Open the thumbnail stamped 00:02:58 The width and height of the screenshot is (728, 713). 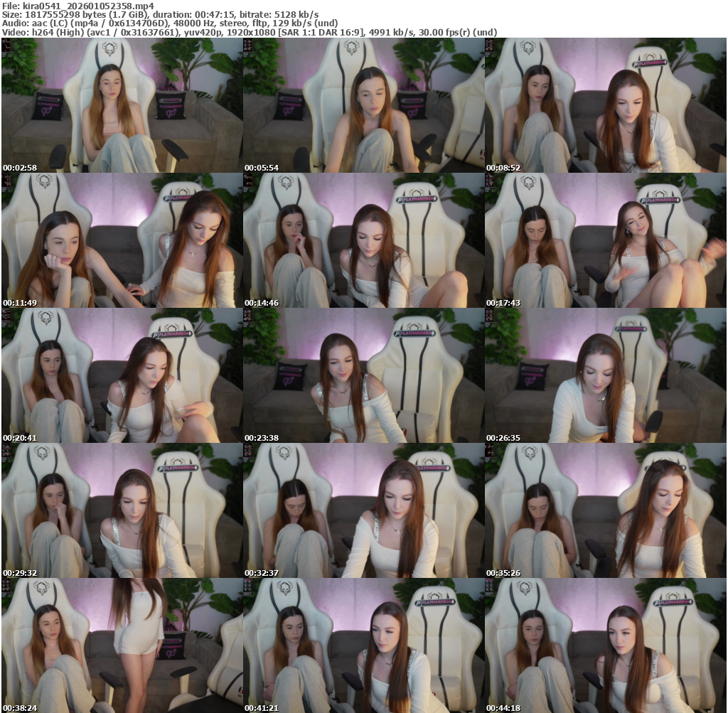[x=122, y=105]
